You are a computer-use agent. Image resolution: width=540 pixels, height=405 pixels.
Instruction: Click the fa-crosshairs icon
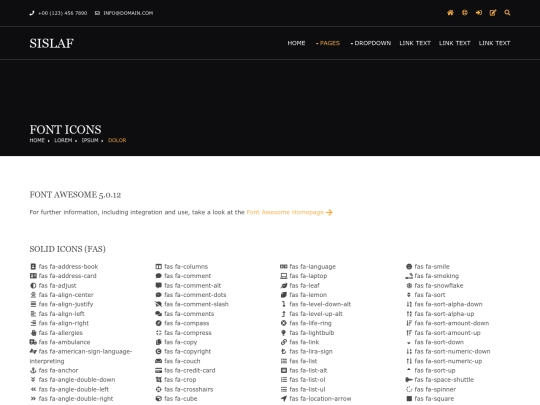[158, 390]
